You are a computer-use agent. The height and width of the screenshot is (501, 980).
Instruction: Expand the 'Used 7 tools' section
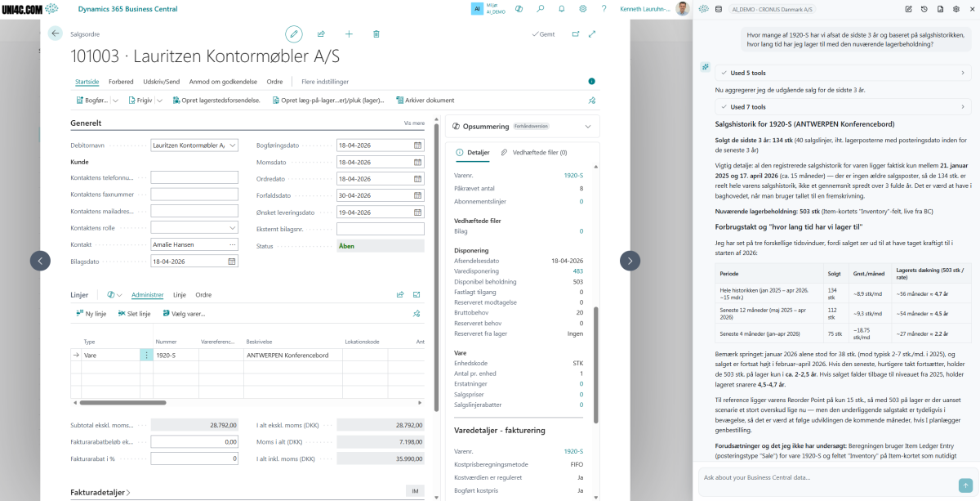coord(843,106)
